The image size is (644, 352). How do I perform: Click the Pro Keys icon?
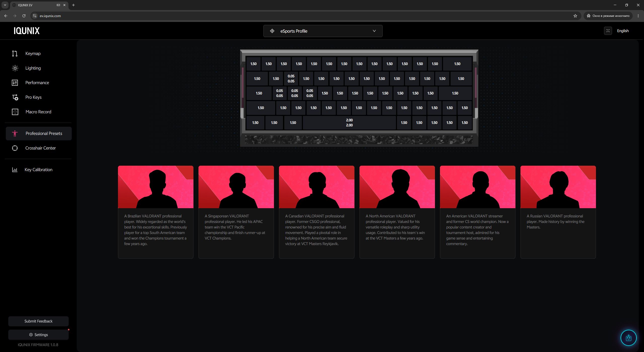point(15,97)
